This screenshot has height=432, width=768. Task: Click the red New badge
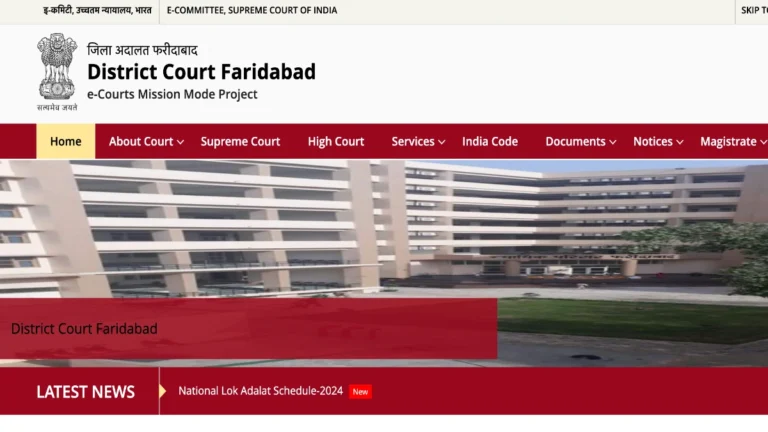(360, 391)
